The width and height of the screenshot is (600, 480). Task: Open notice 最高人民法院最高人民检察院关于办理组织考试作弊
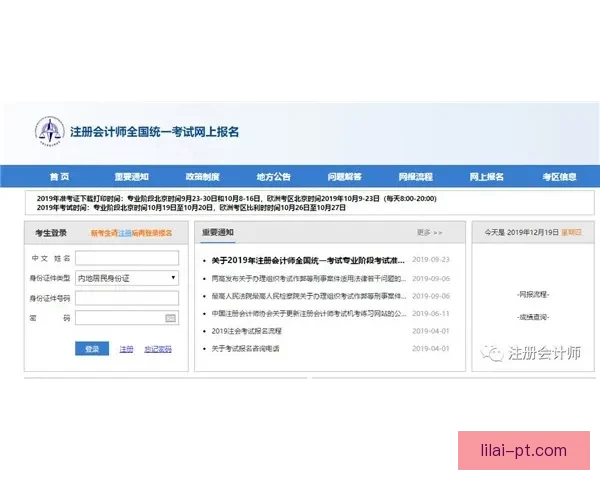pyautogui.click(x=308, y=296)
